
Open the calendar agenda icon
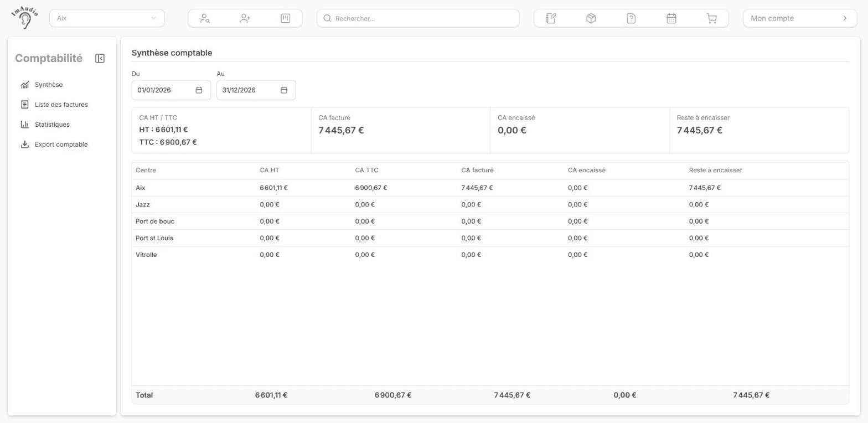[671, 18]
